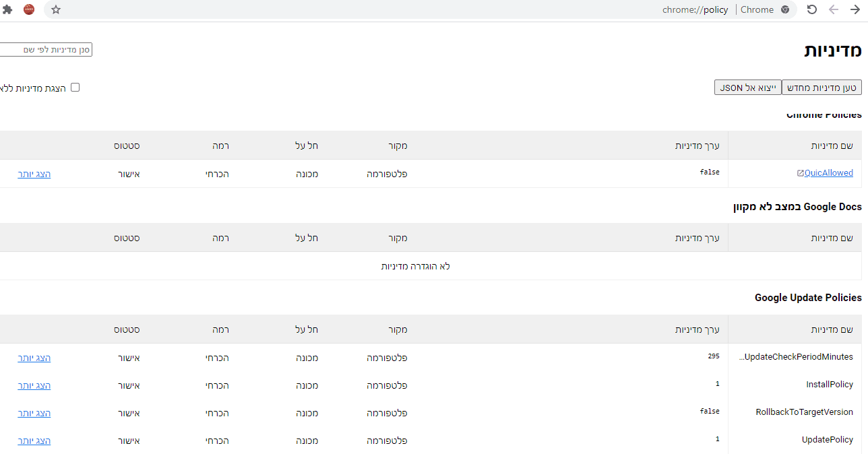This screenshot has width=868, height=454.
Task: Click the red round extension icon
Action: (29, 9)
